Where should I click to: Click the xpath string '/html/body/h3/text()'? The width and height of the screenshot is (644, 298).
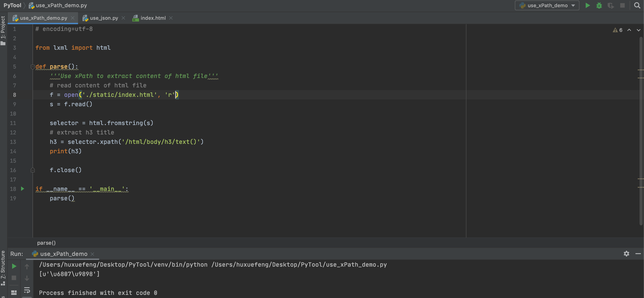[161, 142]
